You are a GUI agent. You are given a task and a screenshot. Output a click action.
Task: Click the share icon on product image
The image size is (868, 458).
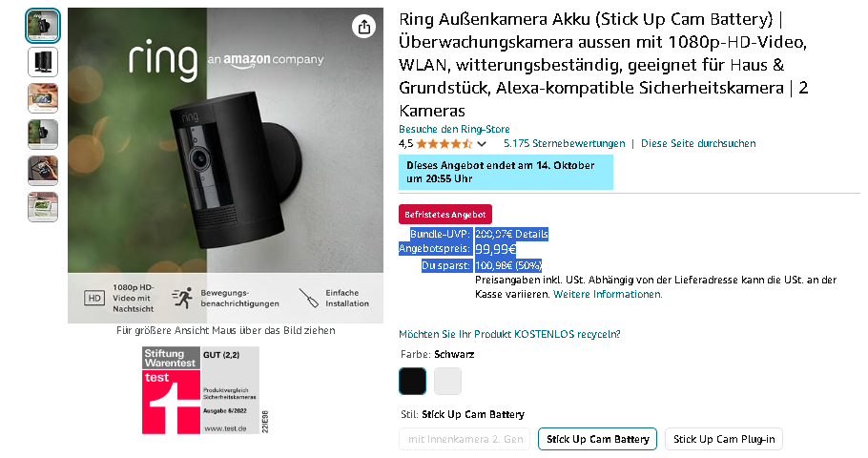click(363, 26)
